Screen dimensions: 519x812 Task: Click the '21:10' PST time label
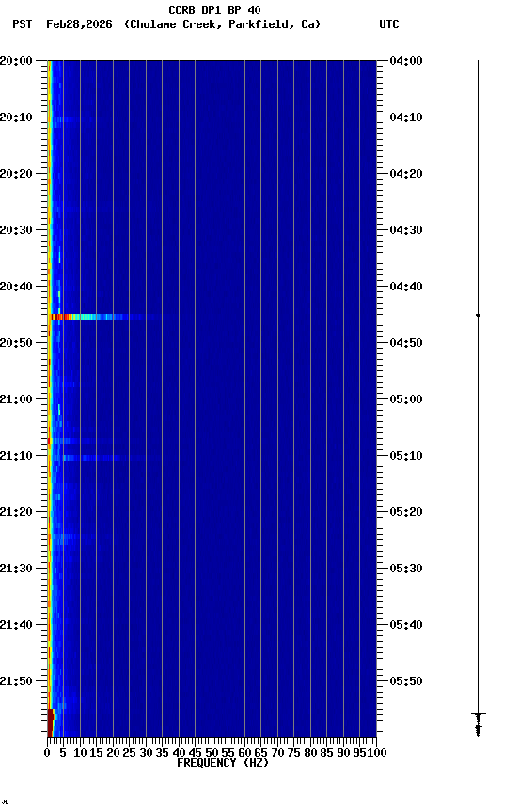(x=16, y=456)
